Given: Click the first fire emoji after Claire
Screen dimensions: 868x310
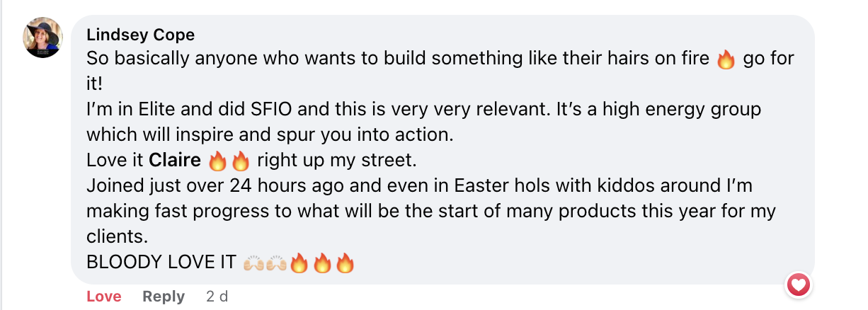Looking at the screenshot, I should (x=217, y=161).
